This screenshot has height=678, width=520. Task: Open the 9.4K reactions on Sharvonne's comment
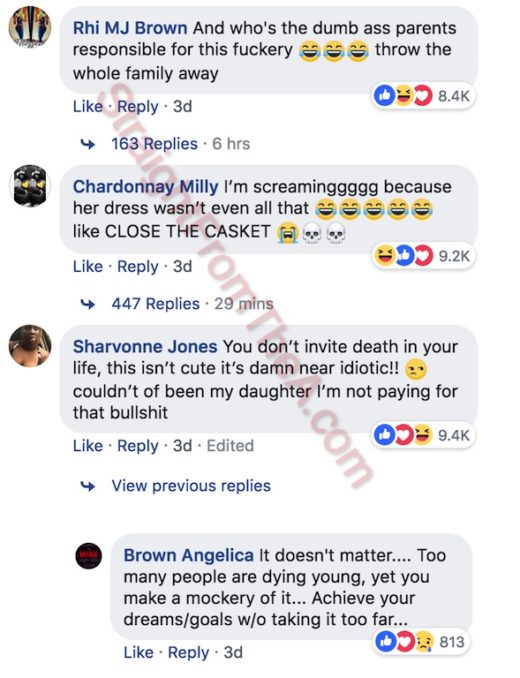423,435
